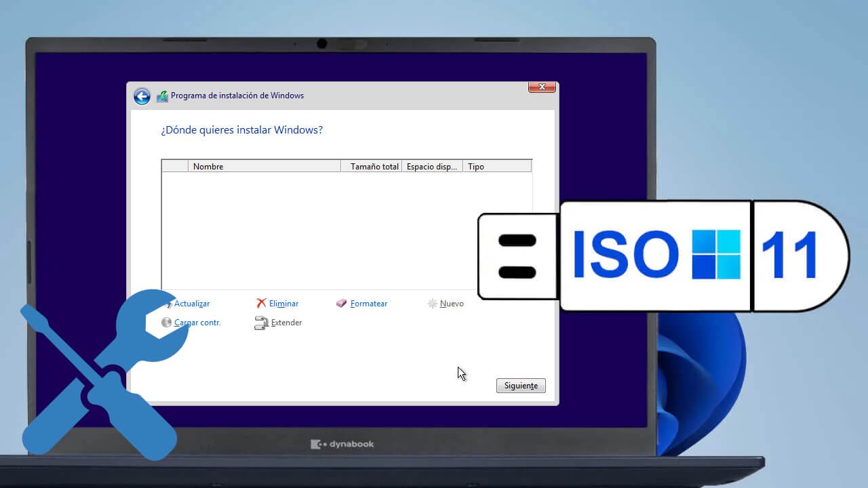868x488 pixels.
Task: Click the Extender link
Action: tap(286, 323)
